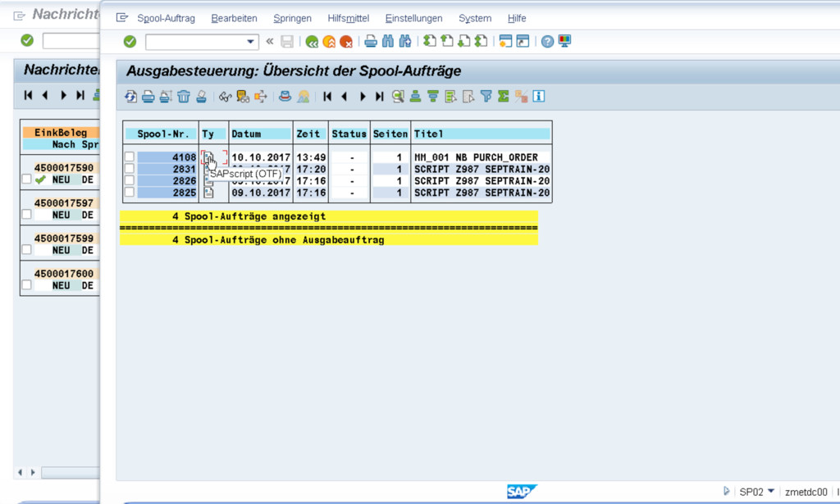
Task: Click the Refresh icon in application toolbar
Action: click(130, 97)
